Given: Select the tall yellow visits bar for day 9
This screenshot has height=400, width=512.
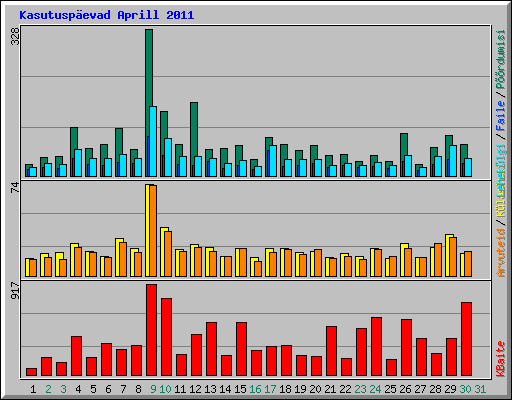Looking at the screenshot, I should click(x=148, y=230).
